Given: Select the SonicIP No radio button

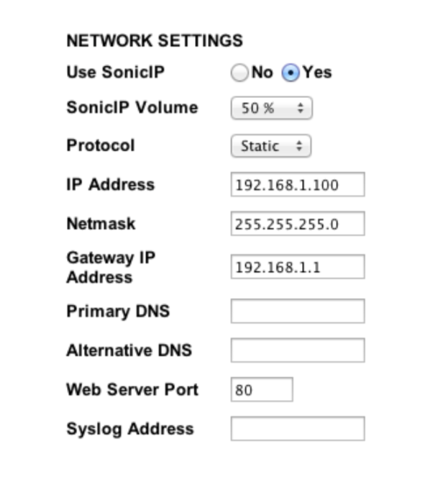Looking at the screenshot, I should pos(239,73).
